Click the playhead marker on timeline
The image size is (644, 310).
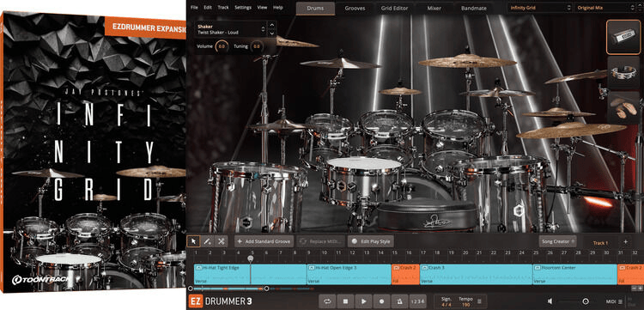251,258
